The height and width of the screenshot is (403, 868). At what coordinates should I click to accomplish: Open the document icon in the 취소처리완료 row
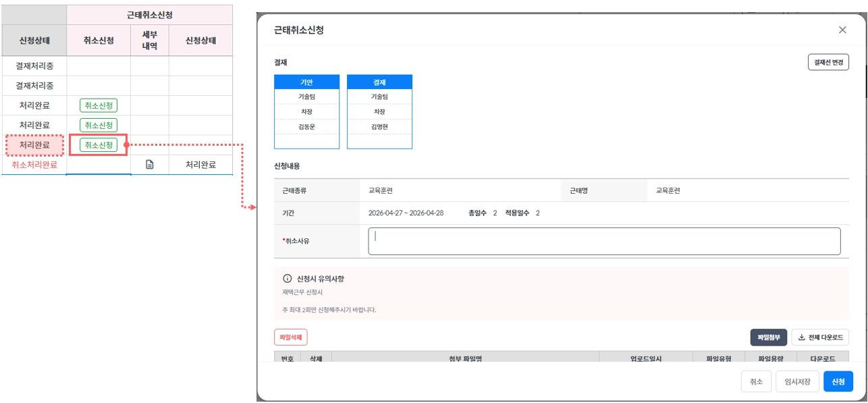[150, 165]
